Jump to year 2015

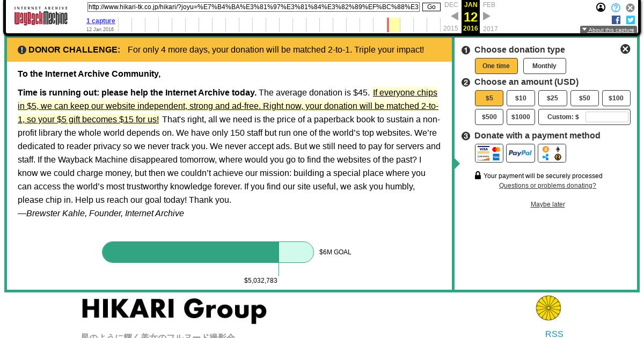(x=451, y=28)
